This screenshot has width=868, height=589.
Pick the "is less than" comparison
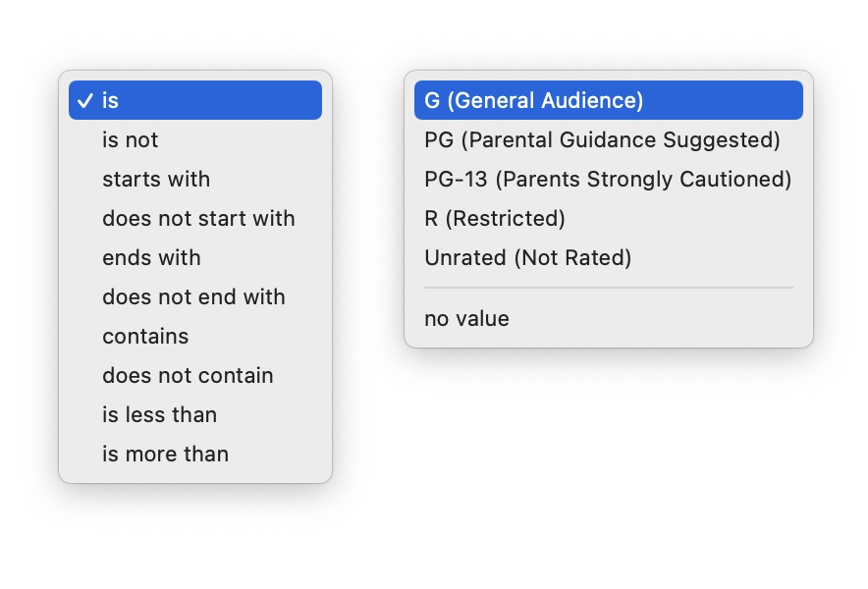click(159, 414)
